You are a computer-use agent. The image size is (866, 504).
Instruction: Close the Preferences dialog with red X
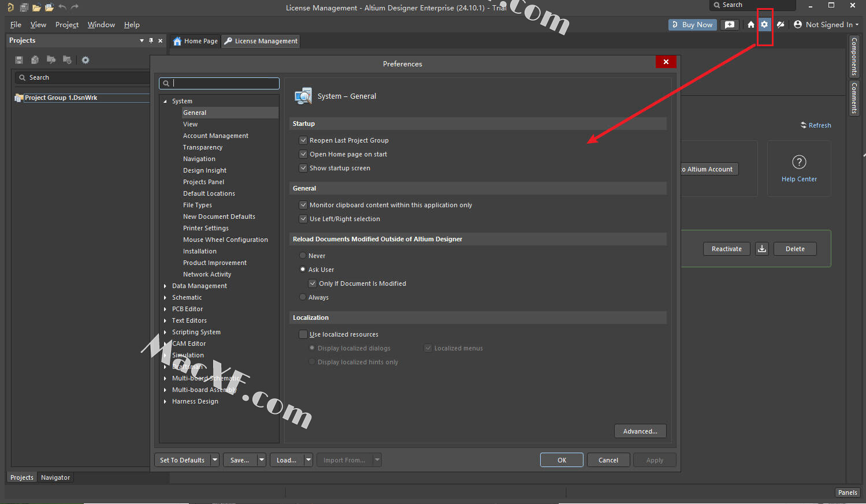pos(666,62)
